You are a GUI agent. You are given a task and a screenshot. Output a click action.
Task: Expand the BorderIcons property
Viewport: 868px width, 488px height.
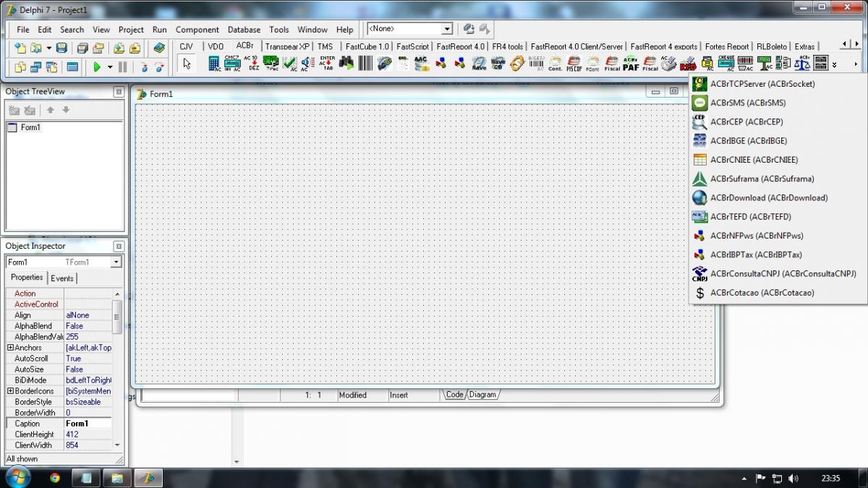10,391
